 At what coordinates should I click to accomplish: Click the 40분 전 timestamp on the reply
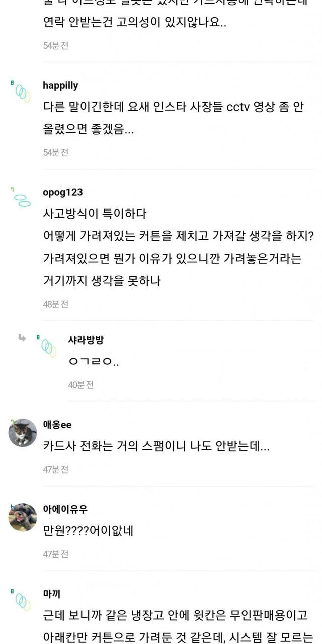tap(80, 385)
